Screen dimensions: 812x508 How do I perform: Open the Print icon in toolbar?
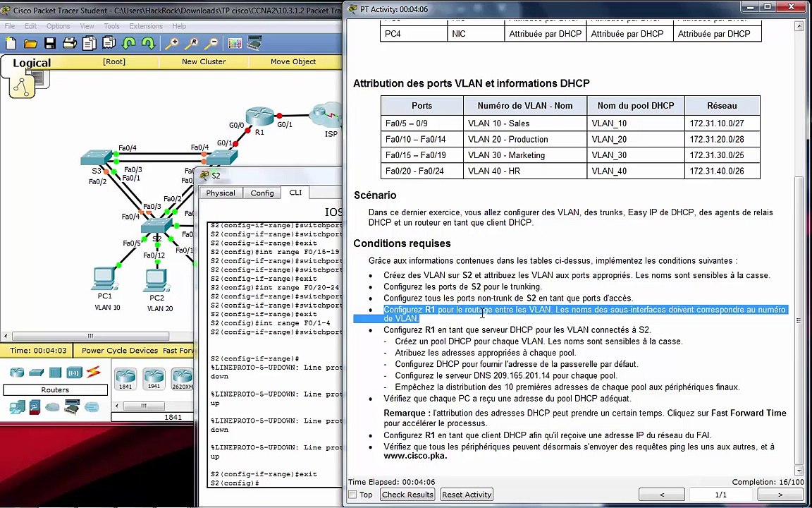70,44
